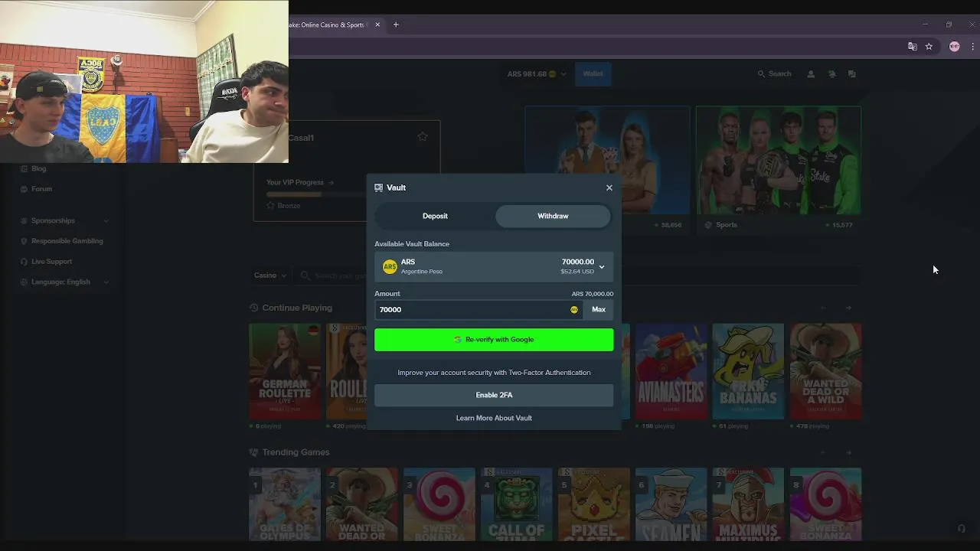Viewport: 980px width, 551px height.
Task: Open the Casino search-type dropdown
Action: [271, 275]
